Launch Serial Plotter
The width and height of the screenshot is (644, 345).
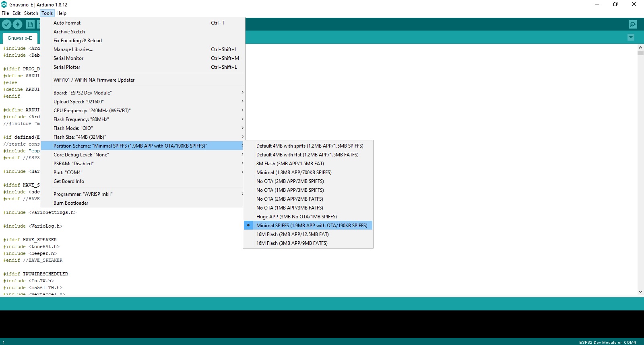point(143,67)
